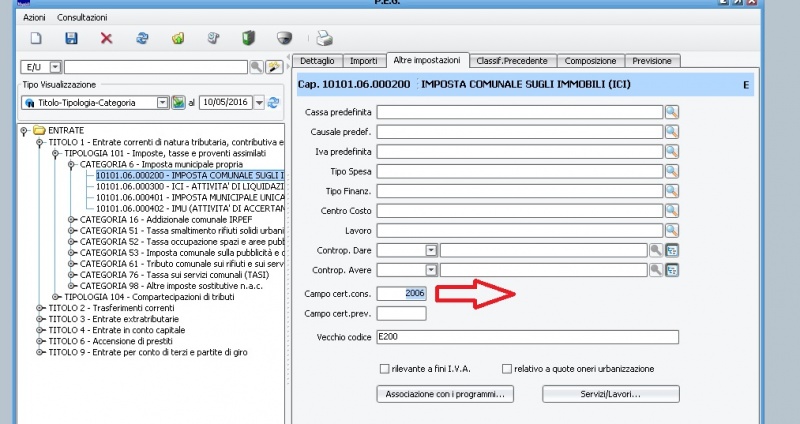
Task: Click the Vecchio codice input field
Action: [x=527, y=337]
